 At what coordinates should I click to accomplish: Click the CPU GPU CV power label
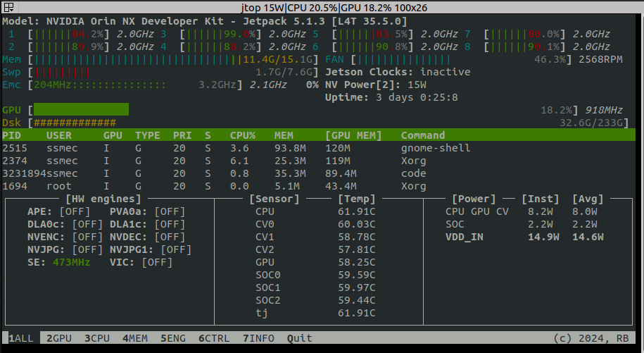click(x=476, y=211)
